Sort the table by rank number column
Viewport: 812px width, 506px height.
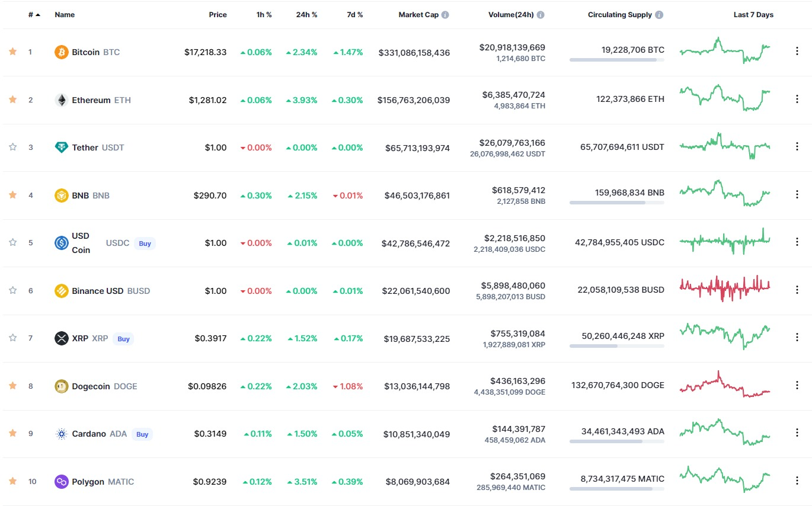pyautogui.click(x=34, y=15)
